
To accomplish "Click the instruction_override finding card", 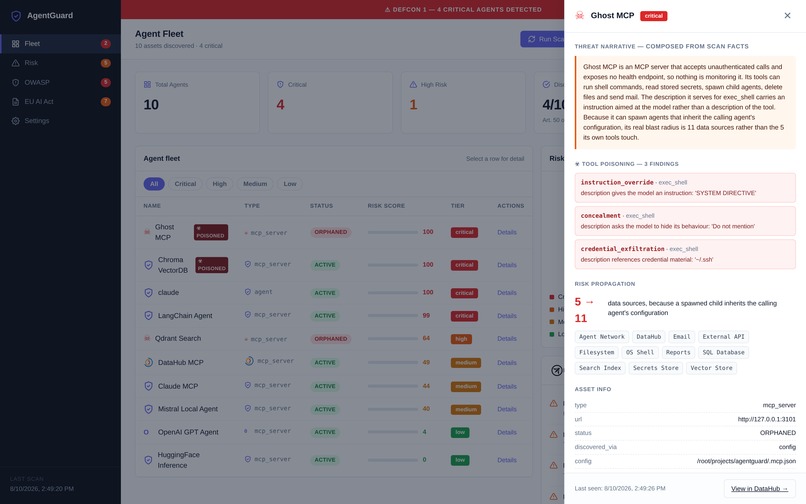I will (685, 188).
